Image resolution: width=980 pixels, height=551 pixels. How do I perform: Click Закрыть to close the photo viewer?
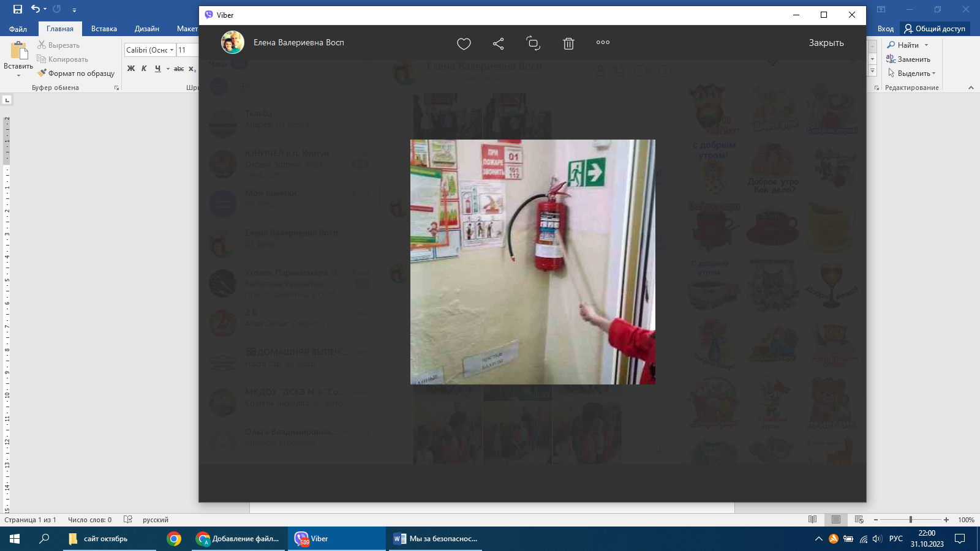(826, 43)
